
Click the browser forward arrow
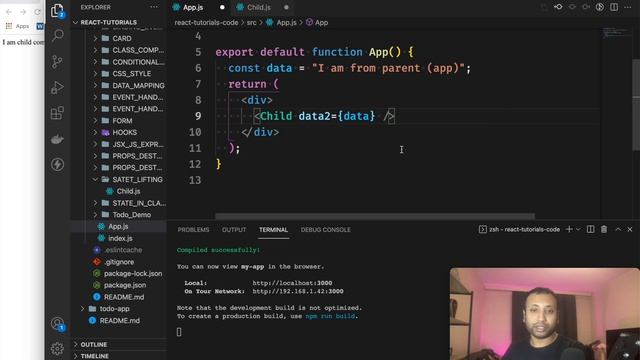click(23, 12)
